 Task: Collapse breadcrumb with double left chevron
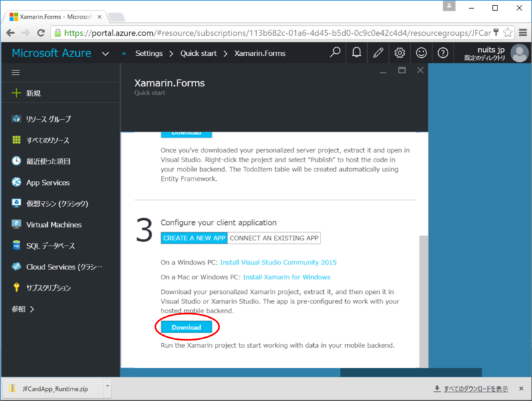[124, 54]
